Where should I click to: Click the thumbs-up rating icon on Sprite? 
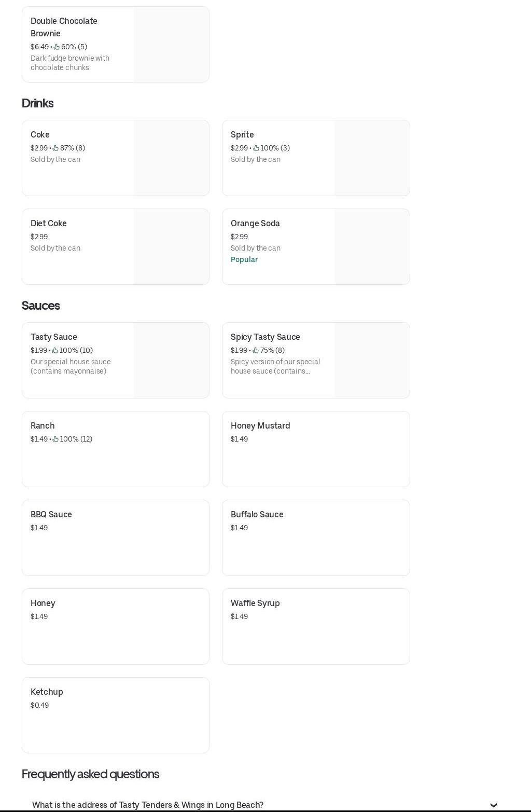(x=256, y=148)
